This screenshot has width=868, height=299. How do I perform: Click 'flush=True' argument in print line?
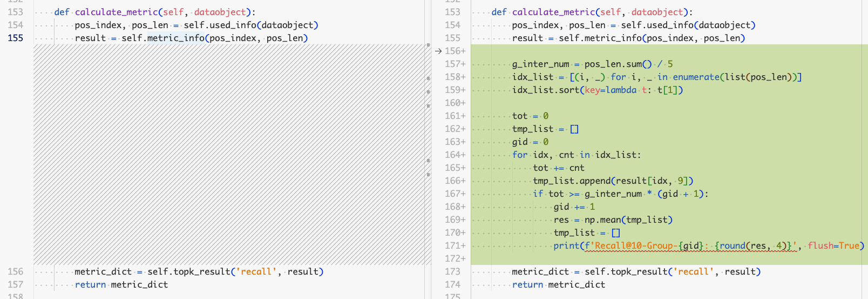(x=833, y=245)
